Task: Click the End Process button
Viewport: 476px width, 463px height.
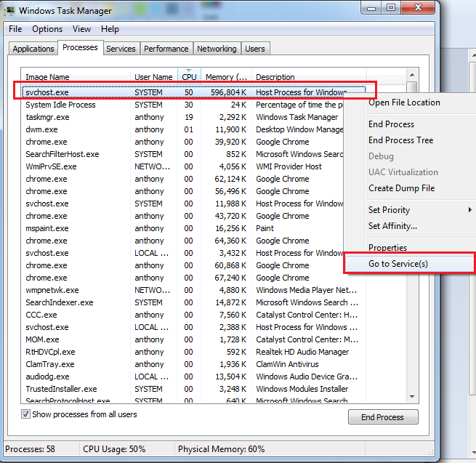Action: coord(383,417)
